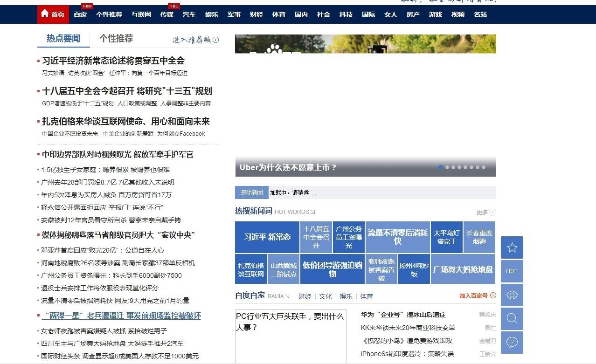Image resolution: width=596 pixels, height=364 pixels.
Task: Open the 个性推荐 navigation bar item
Action: pos(109,14)
